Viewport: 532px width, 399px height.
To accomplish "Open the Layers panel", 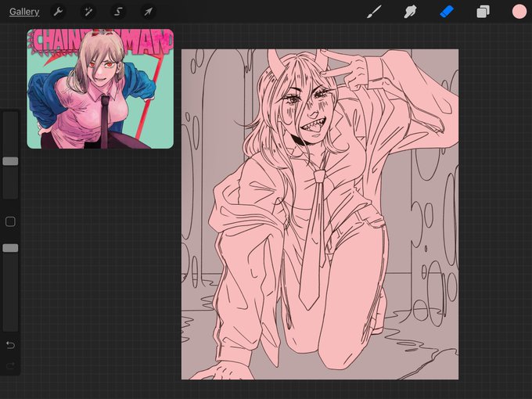I will point(483,12).
